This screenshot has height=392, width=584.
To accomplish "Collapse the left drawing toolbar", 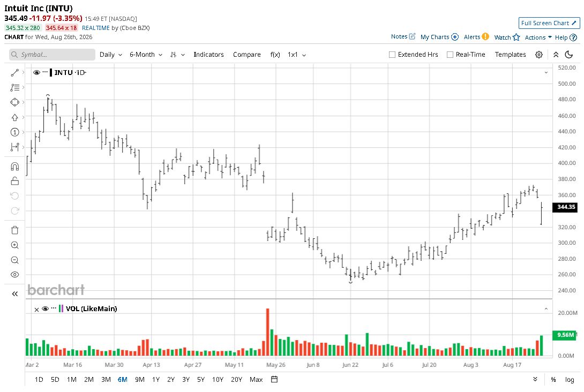I will [x=14, y=293].
